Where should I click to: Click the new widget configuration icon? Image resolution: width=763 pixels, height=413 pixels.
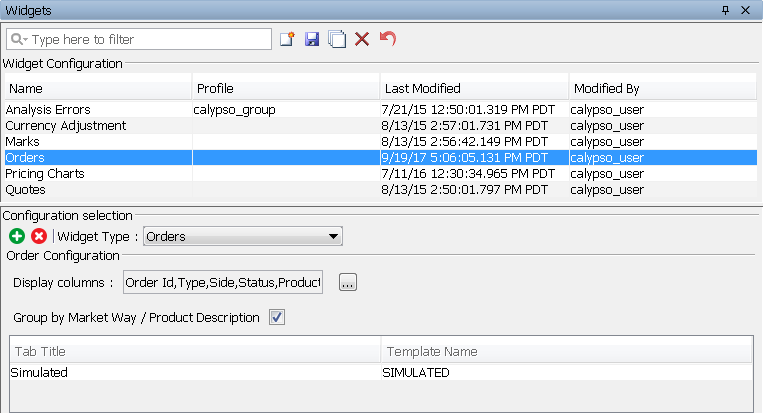(x=288, y=39)
